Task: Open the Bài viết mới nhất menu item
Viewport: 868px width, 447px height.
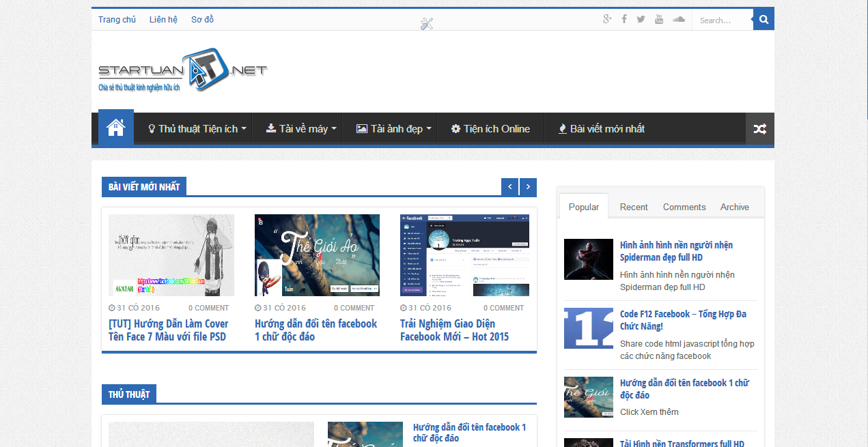Action: click(x=601, y=128)
